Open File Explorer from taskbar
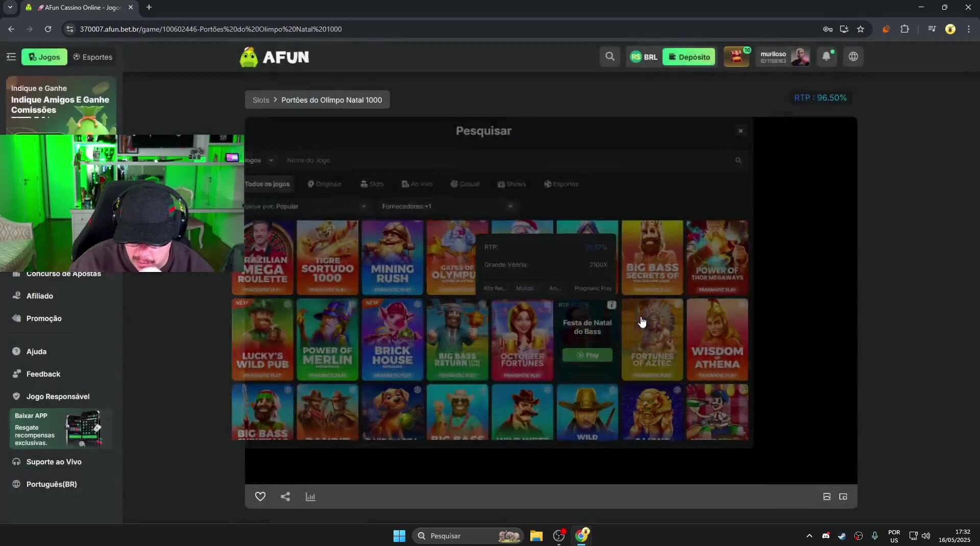The width and height of the screenshot is (980, 546). tap(536, 536)
